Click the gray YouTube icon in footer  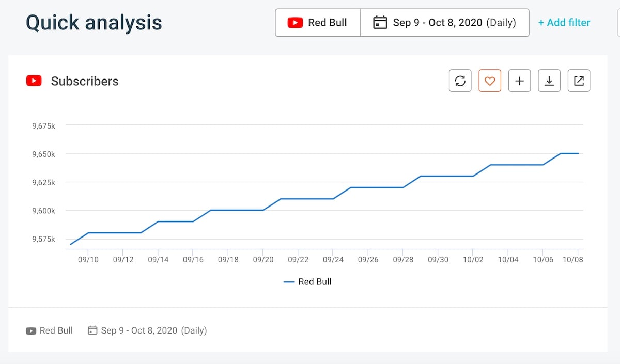[31, 330]
